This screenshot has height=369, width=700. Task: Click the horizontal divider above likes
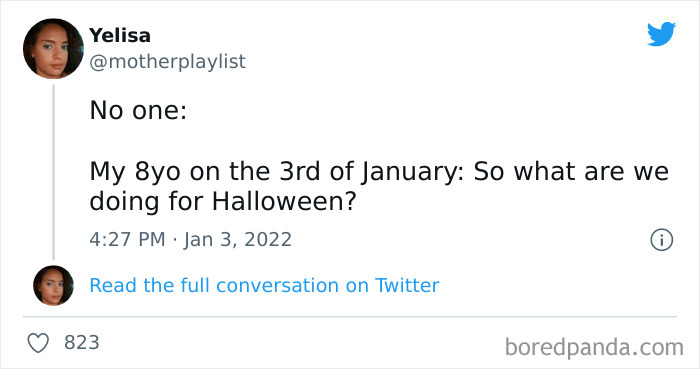[x=350, y=317]
